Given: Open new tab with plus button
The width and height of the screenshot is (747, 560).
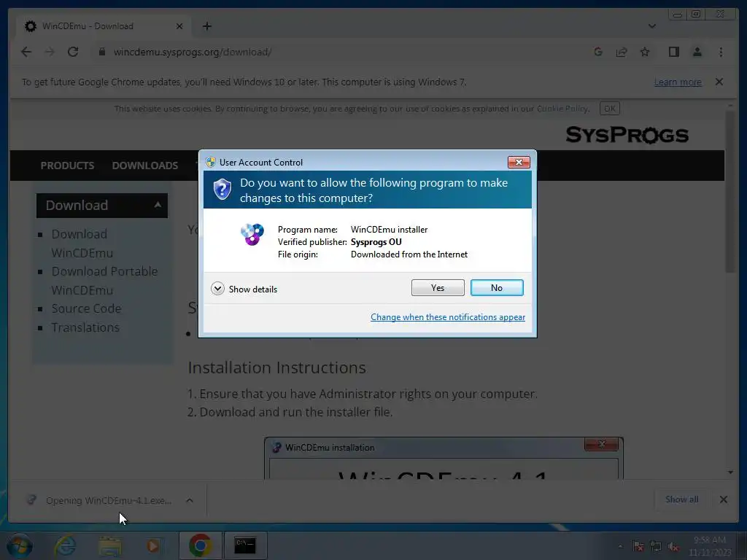Looking at the screenshot, I should (206, 26).
